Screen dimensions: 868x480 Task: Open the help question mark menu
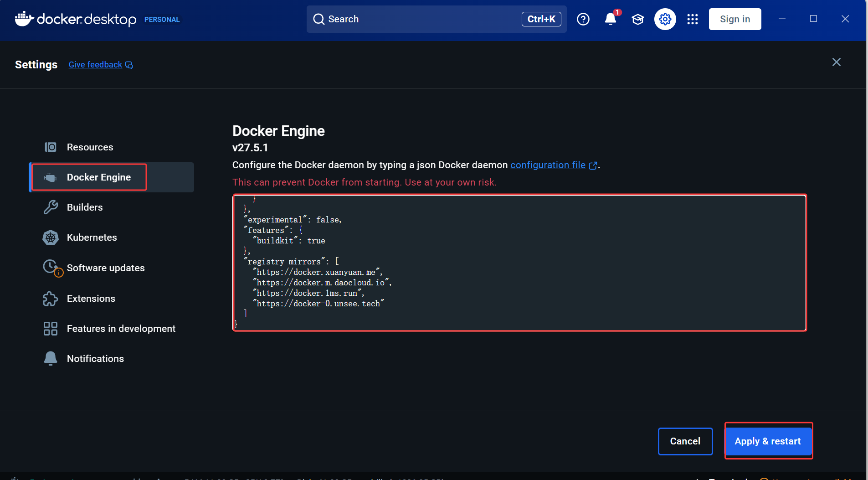coord(583,19)
